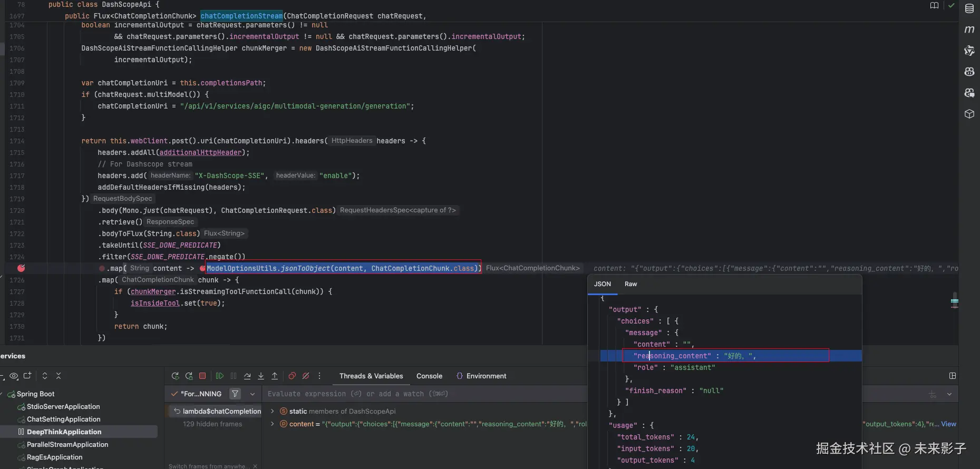Image resolution: width=980 pixels, height=469 pixels.
Task: Click the thread name "For...NNING"
Action: (x=201, y=394)
